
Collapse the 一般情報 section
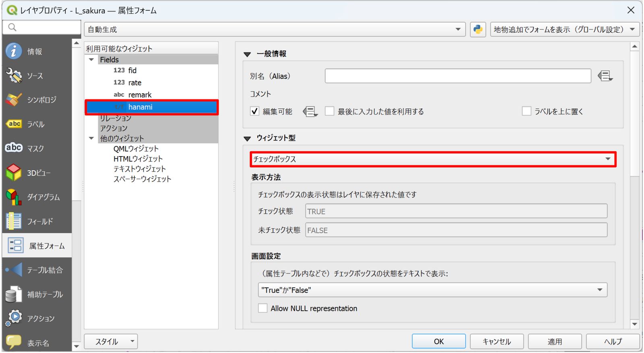[247, 54]
